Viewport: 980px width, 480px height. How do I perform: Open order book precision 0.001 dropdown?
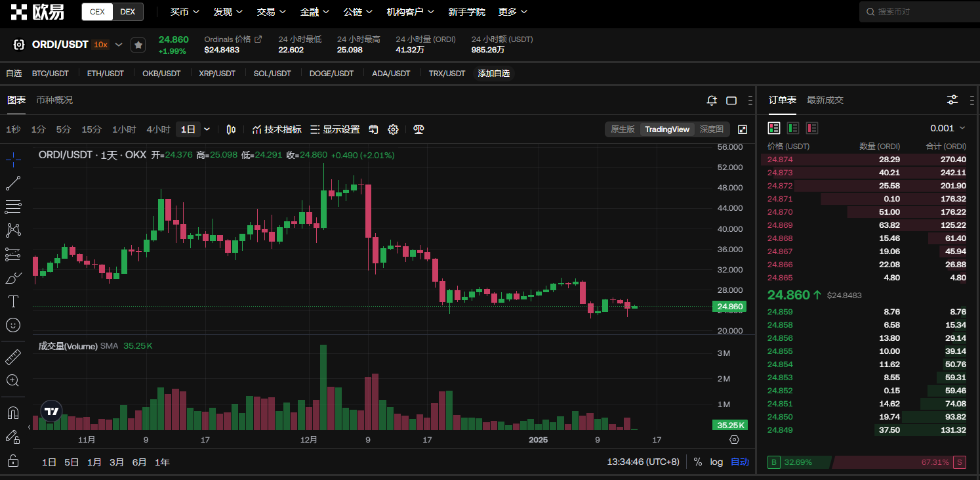coord(948,128)
